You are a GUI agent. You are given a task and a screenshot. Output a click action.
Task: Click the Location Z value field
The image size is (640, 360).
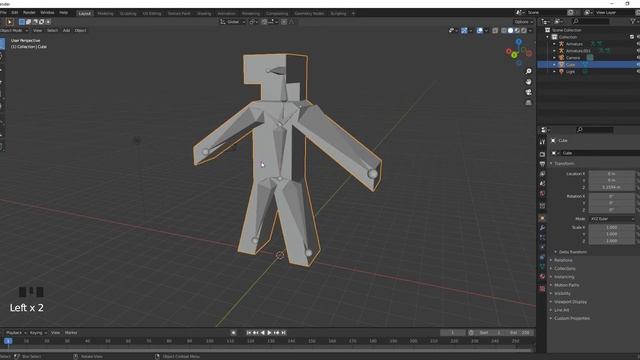(611, 187)
